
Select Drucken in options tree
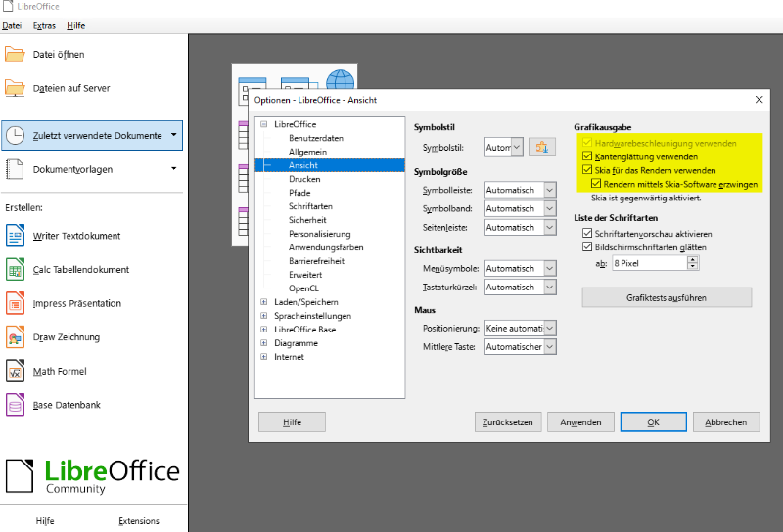304,179
